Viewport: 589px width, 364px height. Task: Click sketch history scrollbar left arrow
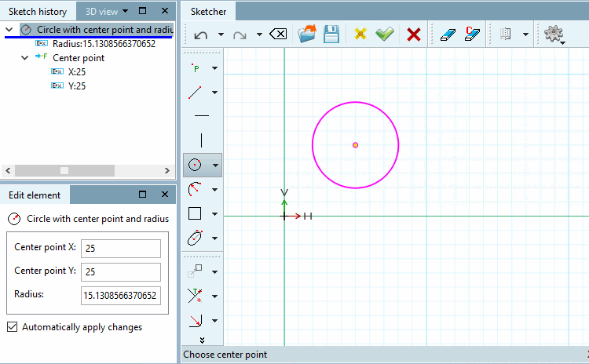coord(8,171)
